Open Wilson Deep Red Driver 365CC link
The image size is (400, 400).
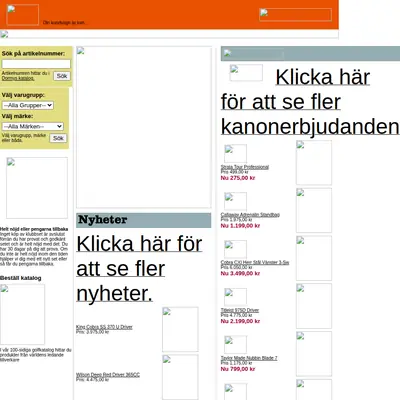[108, 375]
